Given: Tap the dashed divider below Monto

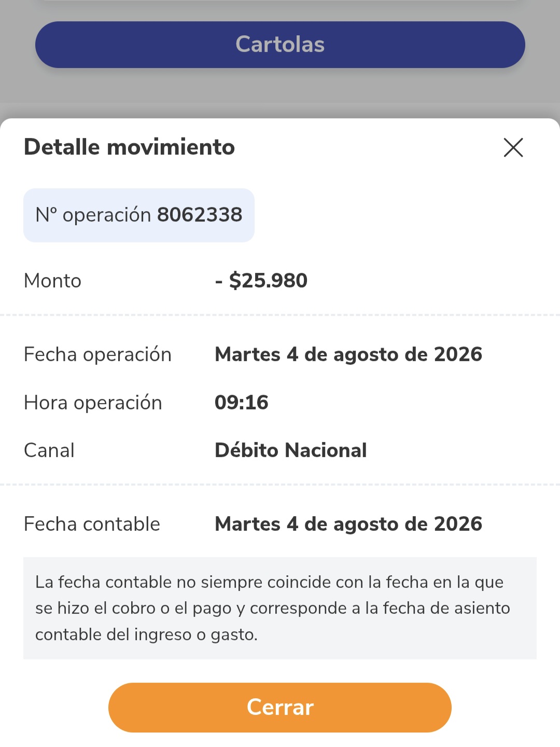Looking at the screenshot, I should pyautogui.click(x=280, y=315).
